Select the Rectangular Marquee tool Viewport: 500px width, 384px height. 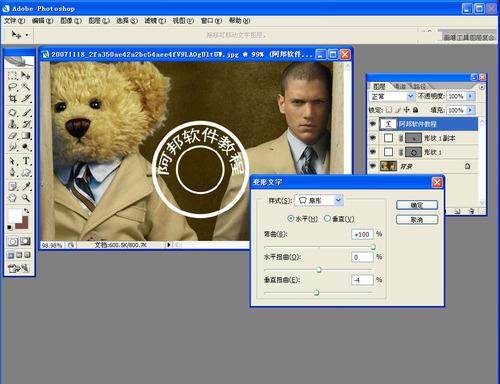[x=13, y=76]
